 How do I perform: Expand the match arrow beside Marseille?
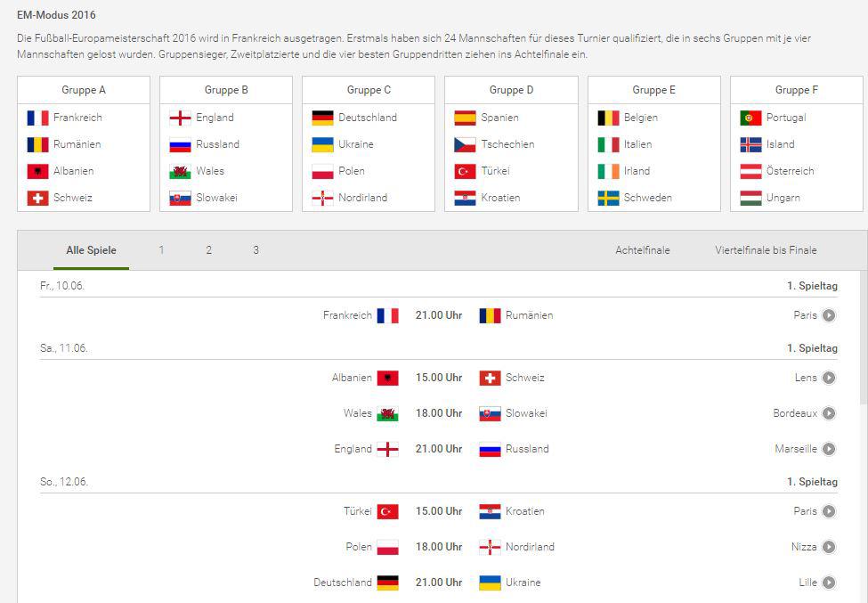point(829,449)
